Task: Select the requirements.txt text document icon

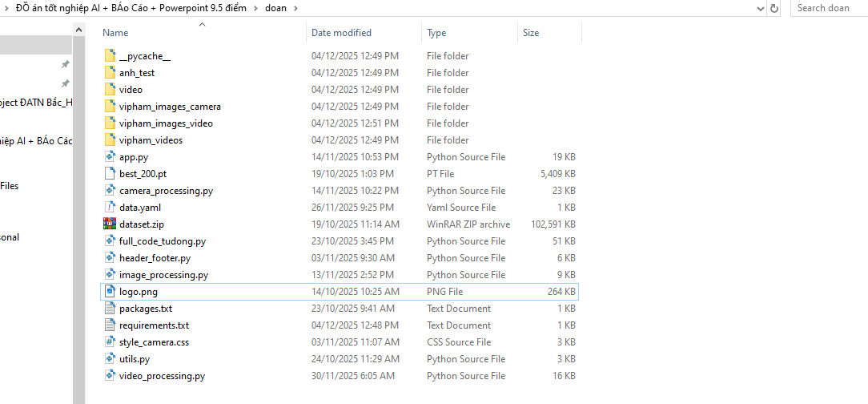Action: pos(111,325)
